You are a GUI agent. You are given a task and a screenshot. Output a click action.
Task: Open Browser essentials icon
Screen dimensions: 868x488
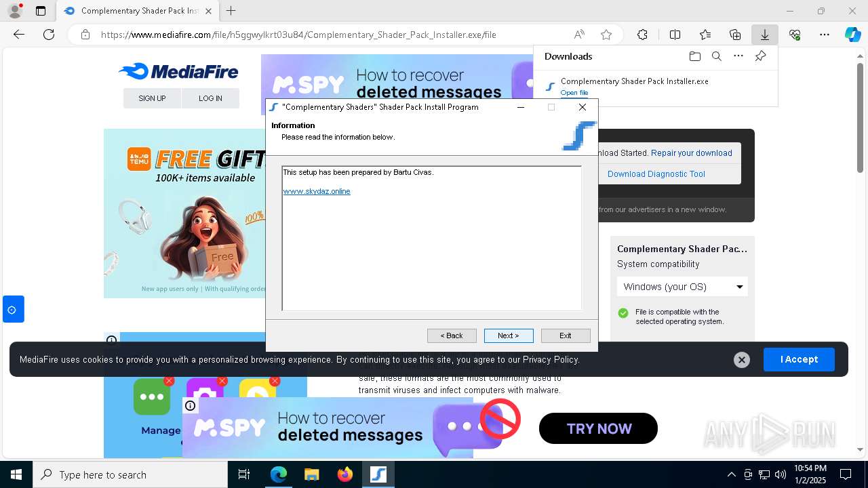(x=795, y=35)
